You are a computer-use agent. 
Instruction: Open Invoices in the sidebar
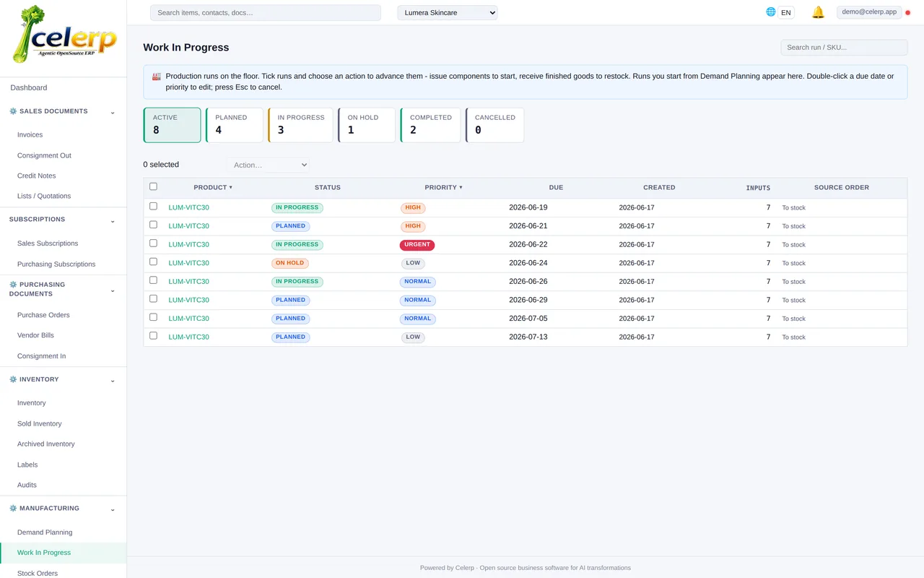[30, 134]
